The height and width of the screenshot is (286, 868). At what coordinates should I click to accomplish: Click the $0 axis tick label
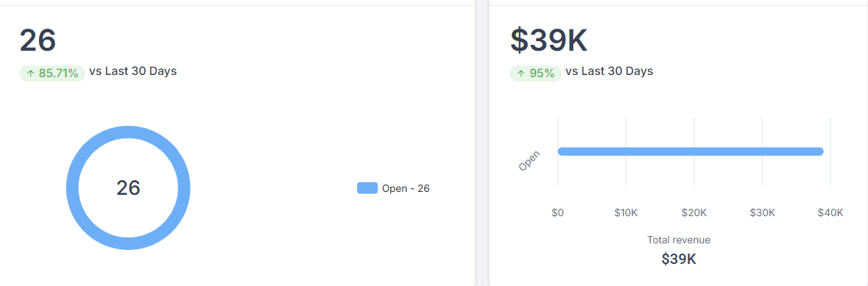click(557, 213)
